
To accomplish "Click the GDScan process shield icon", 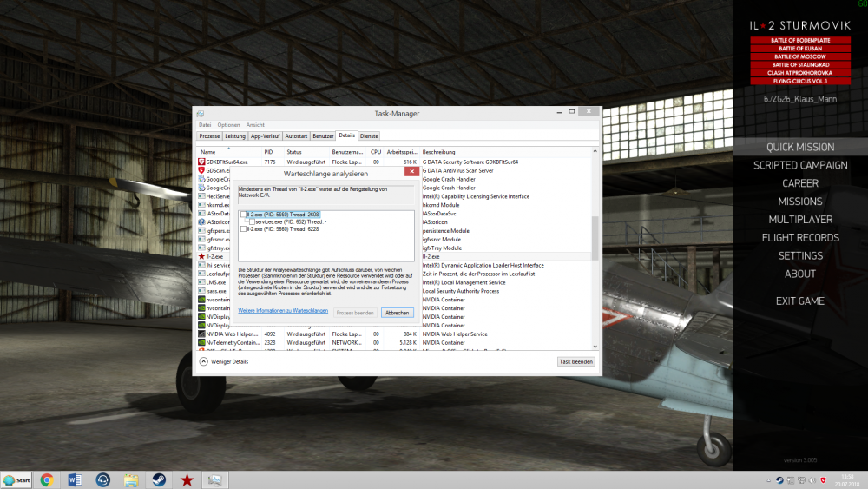I will [201, 170].
